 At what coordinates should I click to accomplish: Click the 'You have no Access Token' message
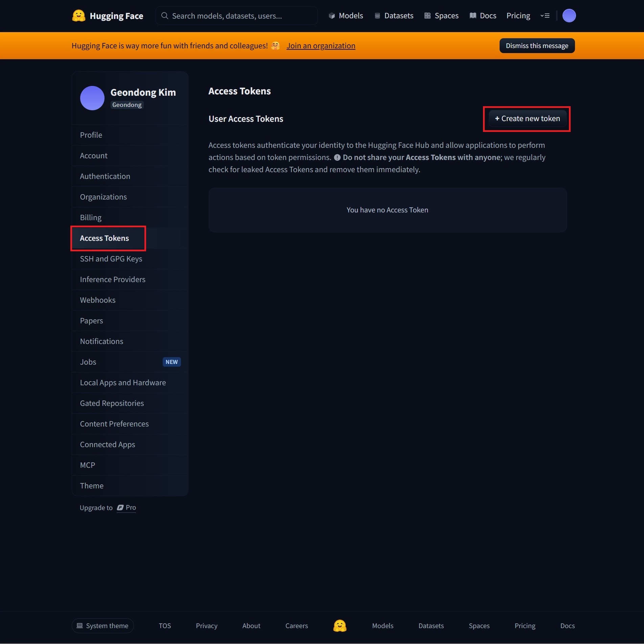pos(387,210)
